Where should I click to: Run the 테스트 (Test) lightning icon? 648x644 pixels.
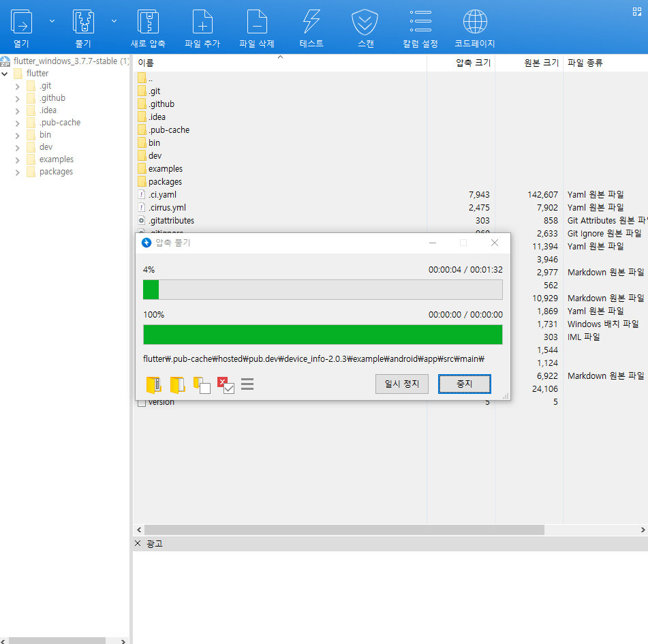(x=311, y=22)
